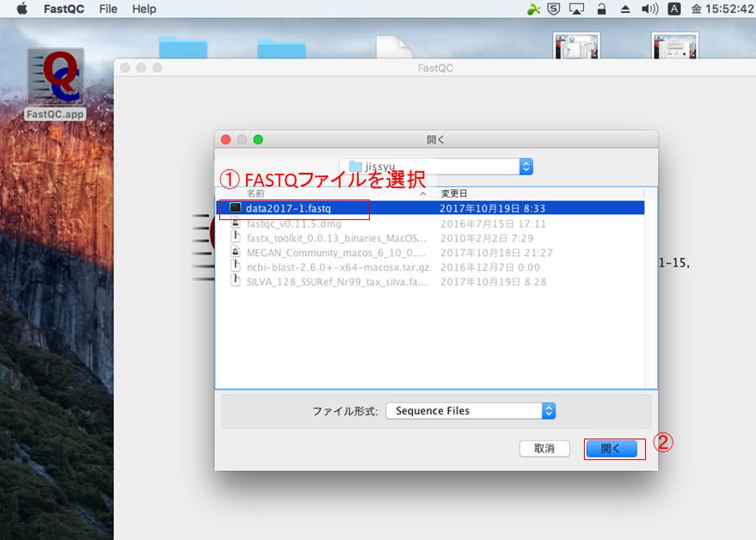The image size is (756, 540).
Task: Click the SILVA_128 file icon
Action: tap(236, 280)
